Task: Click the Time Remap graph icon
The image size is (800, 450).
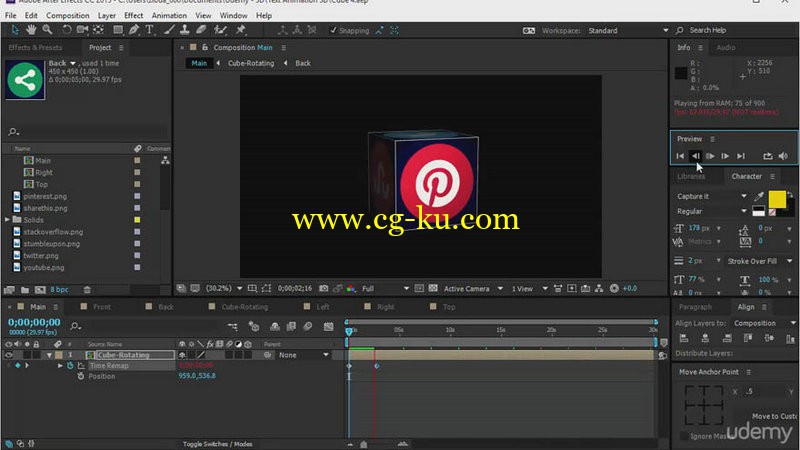Action: point(82,366)
